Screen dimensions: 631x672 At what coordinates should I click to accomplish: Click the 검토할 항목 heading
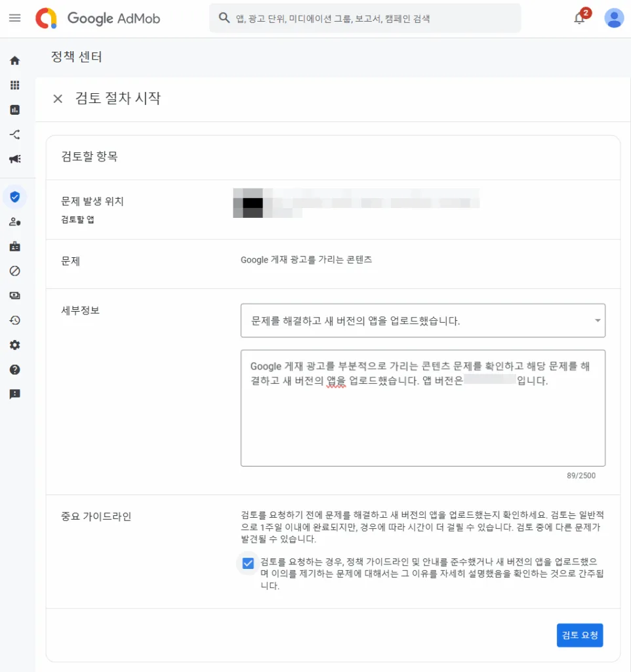[x=89, y=156]
